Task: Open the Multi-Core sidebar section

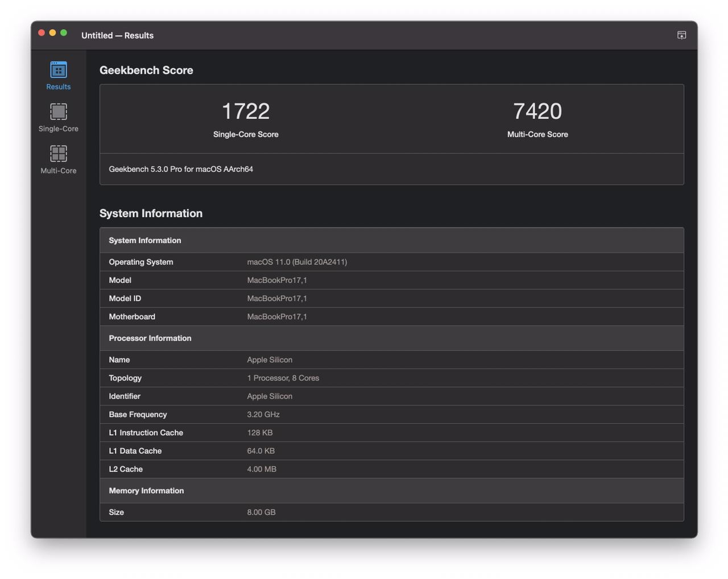Action: [x=59, y=160]
